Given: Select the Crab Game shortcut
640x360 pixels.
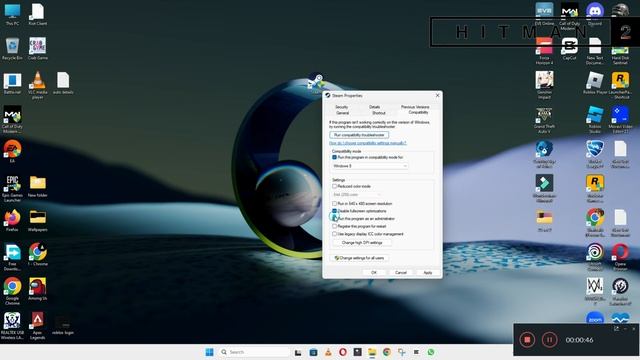Looking at the screenshot, I should pyautogui.click(x=38, y=49).
